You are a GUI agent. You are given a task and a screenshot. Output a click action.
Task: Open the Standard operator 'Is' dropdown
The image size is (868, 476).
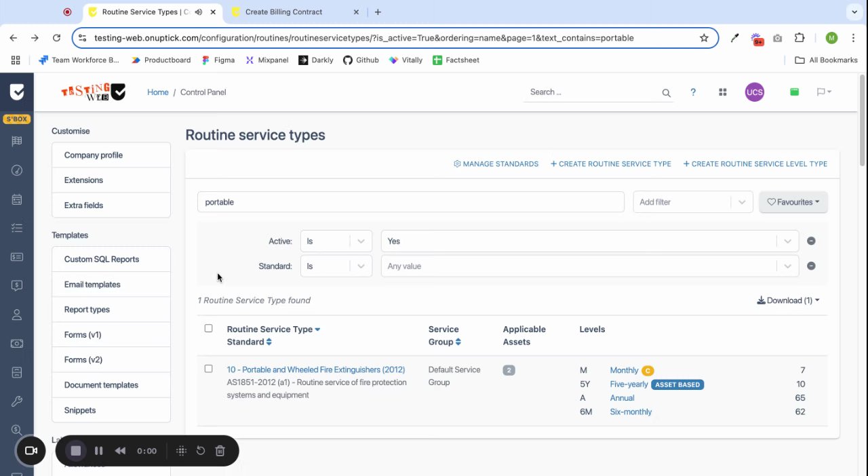pyautogui.click(x=336, y=266)
